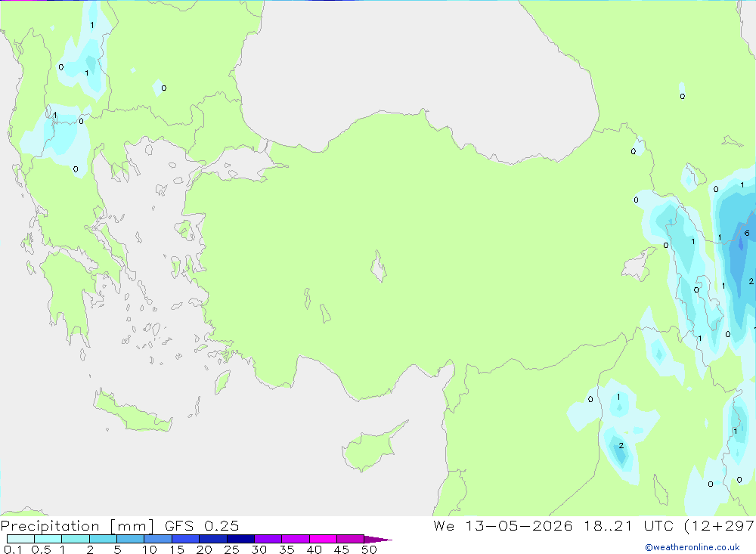This screenshot has height=554, width=756.
Task: Click the 5–10 mm legend color swatch
Action: click(x=130, y=539)
